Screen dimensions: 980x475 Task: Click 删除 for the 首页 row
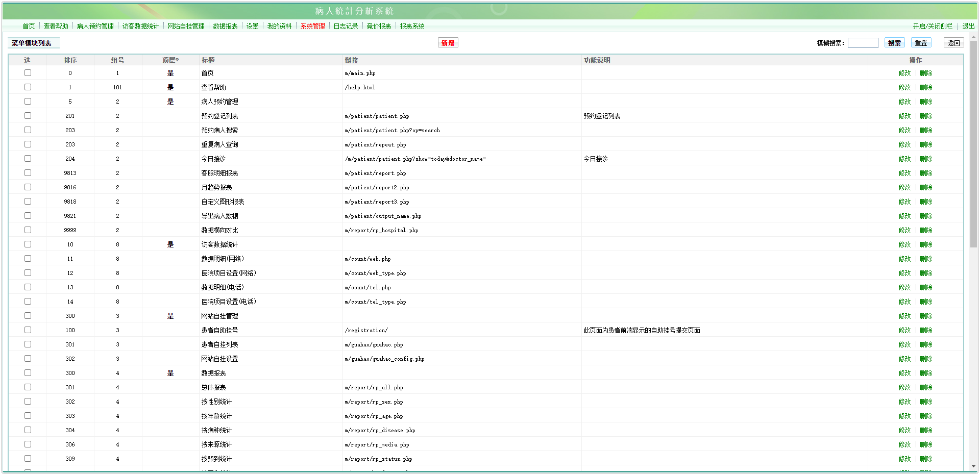(x=926, y=73)
